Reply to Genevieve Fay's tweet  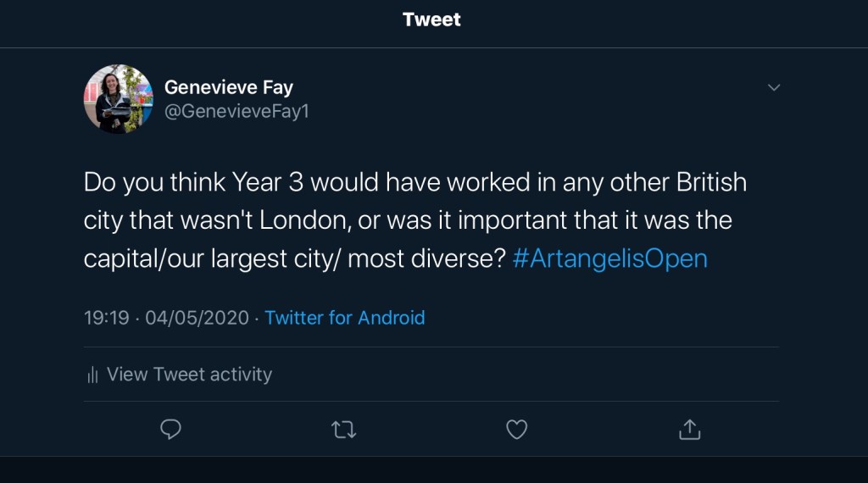tap(171, 430)
